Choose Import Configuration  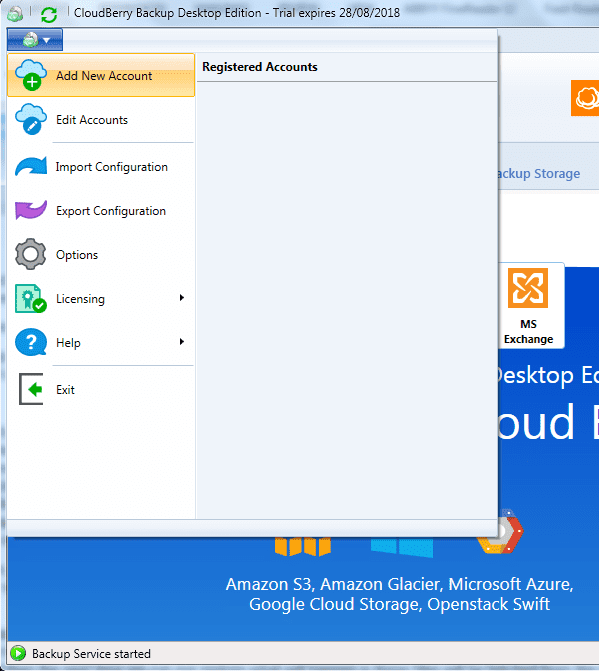pos(101,167)
